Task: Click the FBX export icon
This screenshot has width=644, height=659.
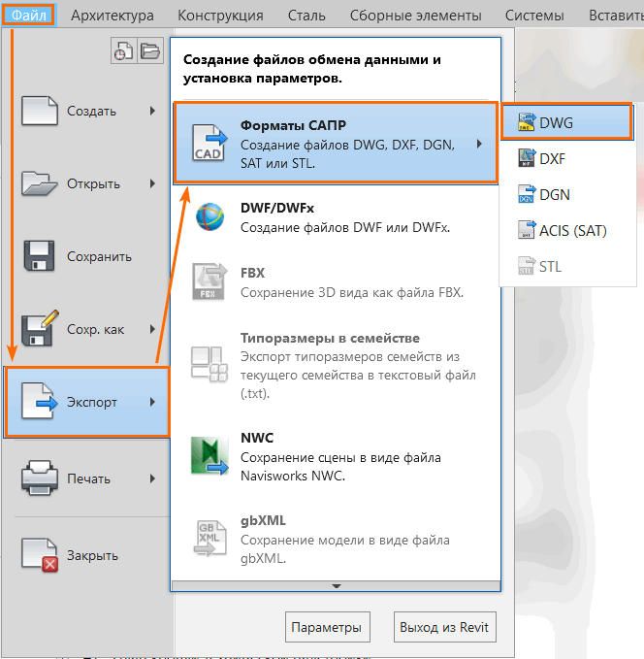Action: pyautogui.click(x=209, y=281)
